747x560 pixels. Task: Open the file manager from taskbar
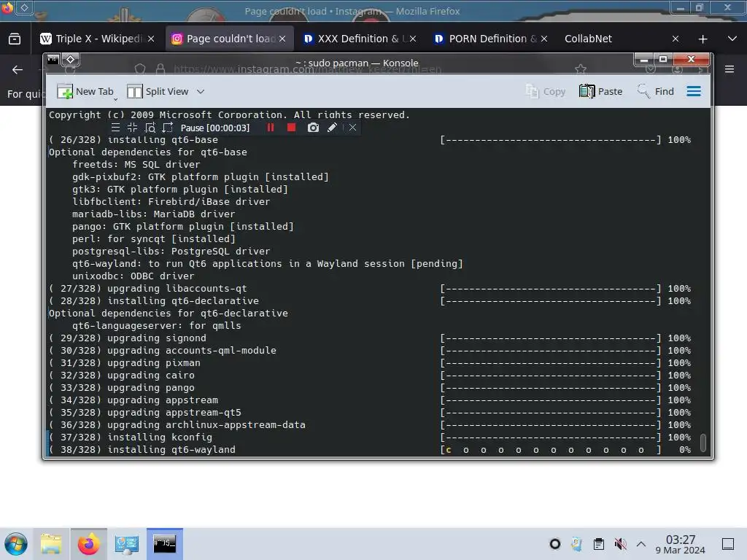tap(51, 544)
